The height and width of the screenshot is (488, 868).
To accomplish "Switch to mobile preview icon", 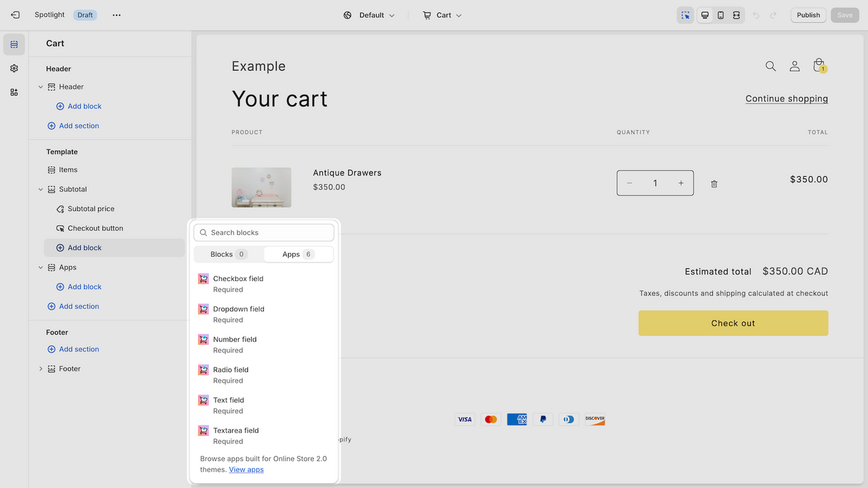I will [721, 15].
